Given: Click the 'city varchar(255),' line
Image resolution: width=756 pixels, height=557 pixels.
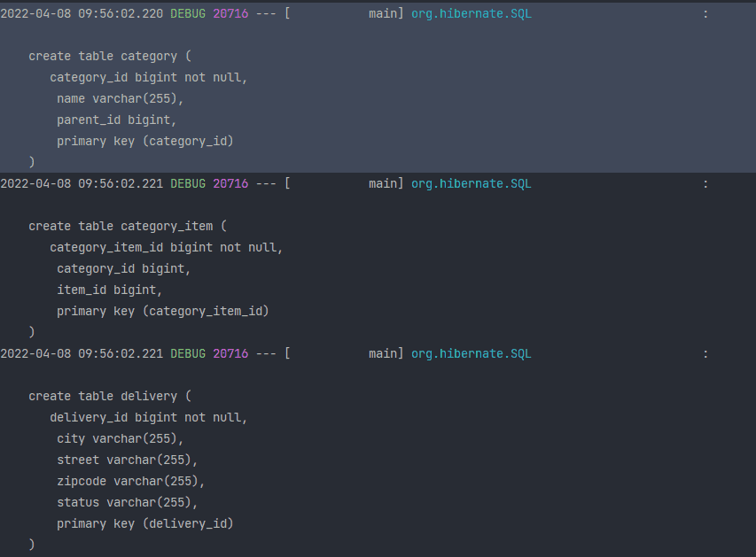Looking at the screenshot, I should (x=120, y=439).
